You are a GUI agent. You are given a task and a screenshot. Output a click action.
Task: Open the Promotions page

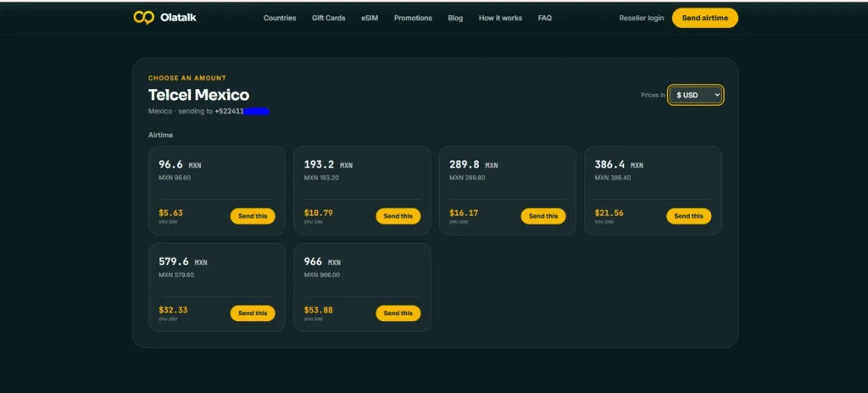pos(413,18)
